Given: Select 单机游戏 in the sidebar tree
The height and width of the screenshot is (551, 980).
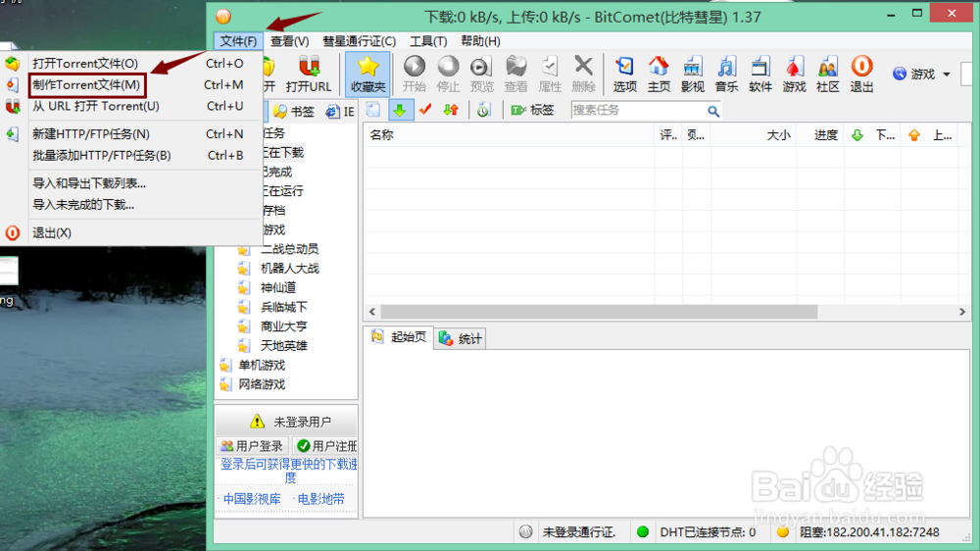Looking at the screenshot, I should [x=262, y=366].
